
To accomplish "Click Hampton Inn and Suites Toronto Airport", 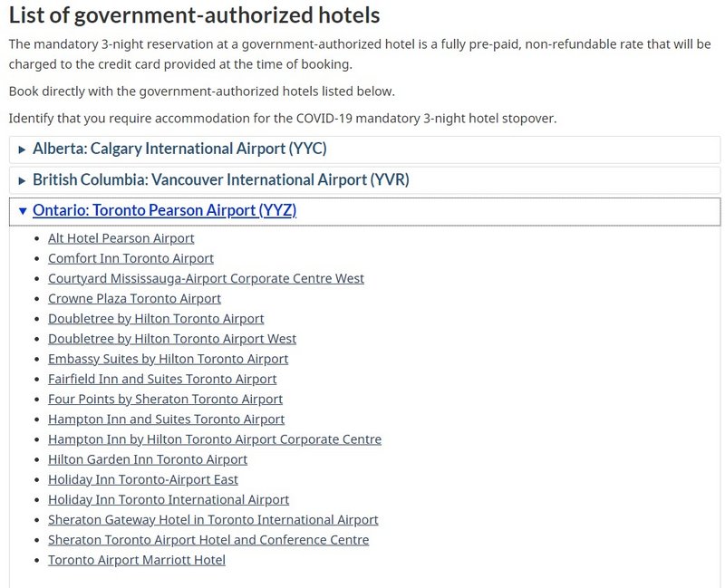I will [166, 419].
